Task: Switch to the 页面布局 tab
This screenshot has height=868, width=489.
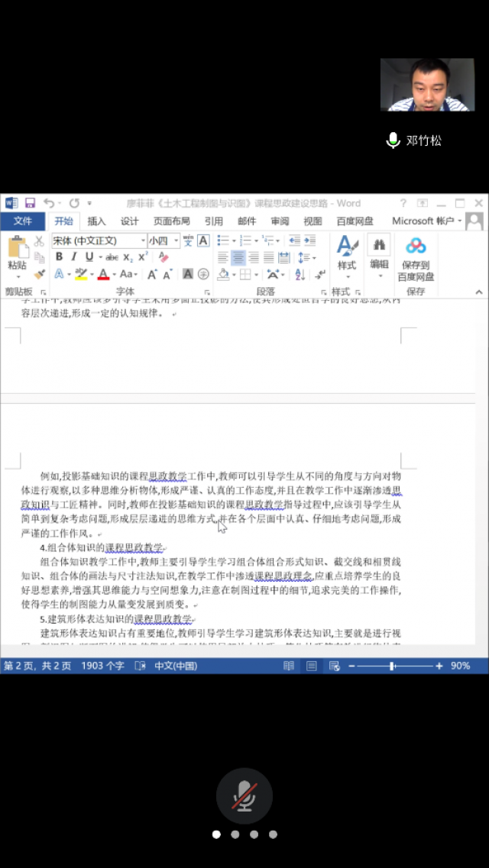Action: click(x=171, y=221)
